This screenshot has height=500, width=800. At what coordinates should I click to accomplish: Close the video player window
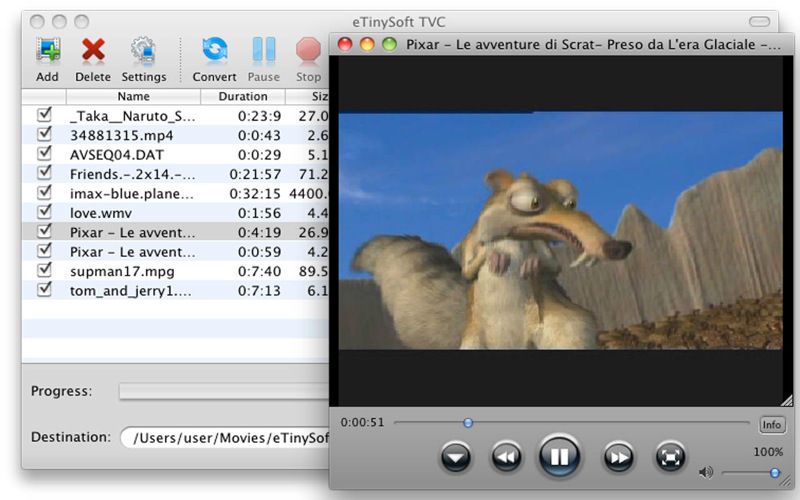tap(345, 44)
